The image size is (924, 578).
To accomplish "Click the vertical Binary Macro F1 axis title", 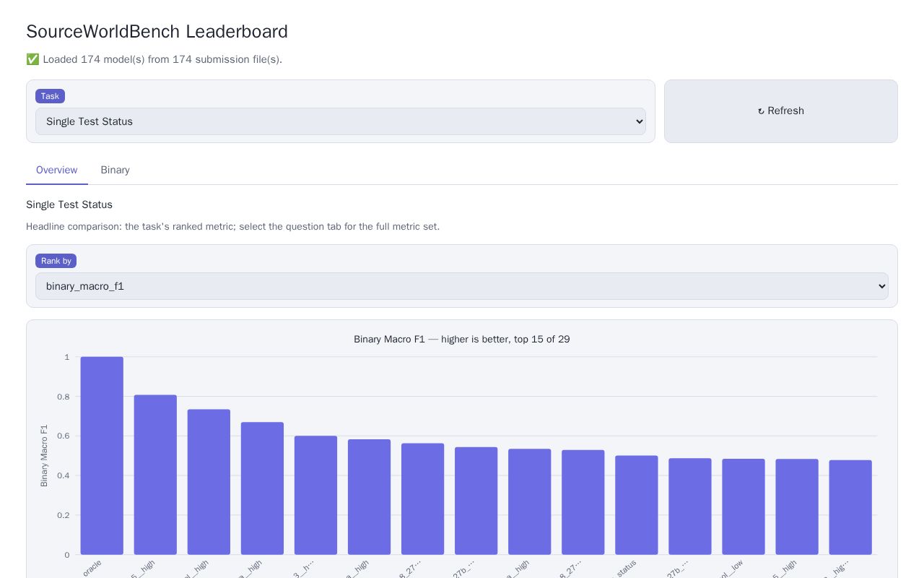I will pos(44,456).
